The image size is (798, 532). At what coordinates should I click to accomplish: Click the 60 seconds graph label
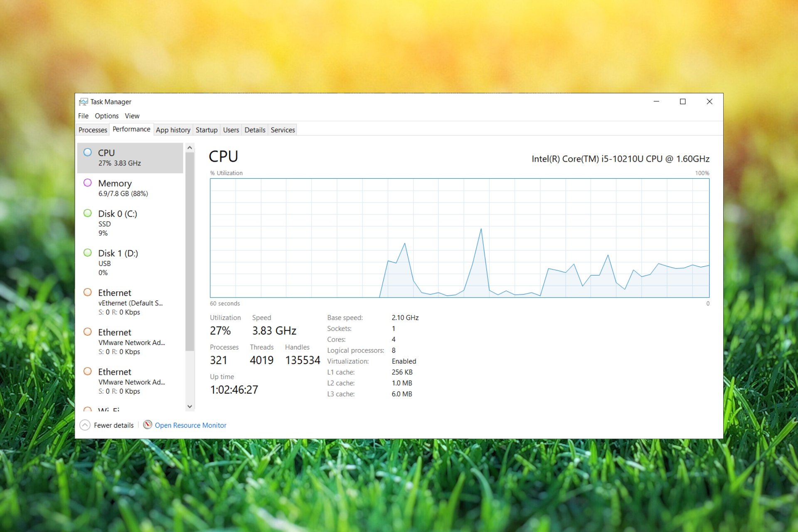click(x=225, y=303)
